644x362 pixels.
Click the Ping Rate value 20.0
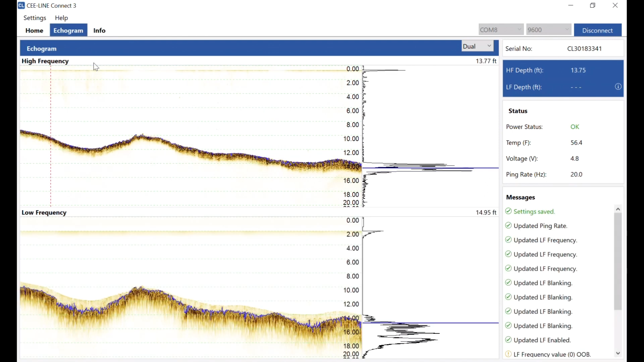[x=577, y=175]
